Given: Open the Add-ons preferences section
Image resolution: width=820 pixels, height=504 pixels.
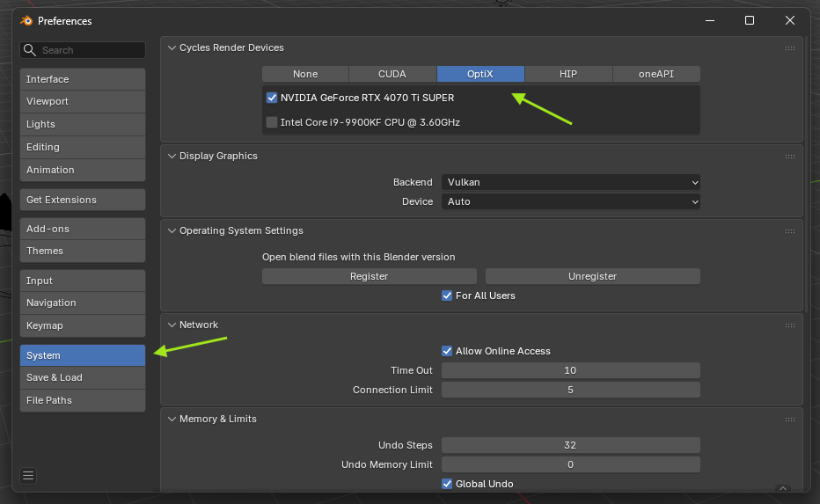Looking at the screenshot, I should (83, 229).
